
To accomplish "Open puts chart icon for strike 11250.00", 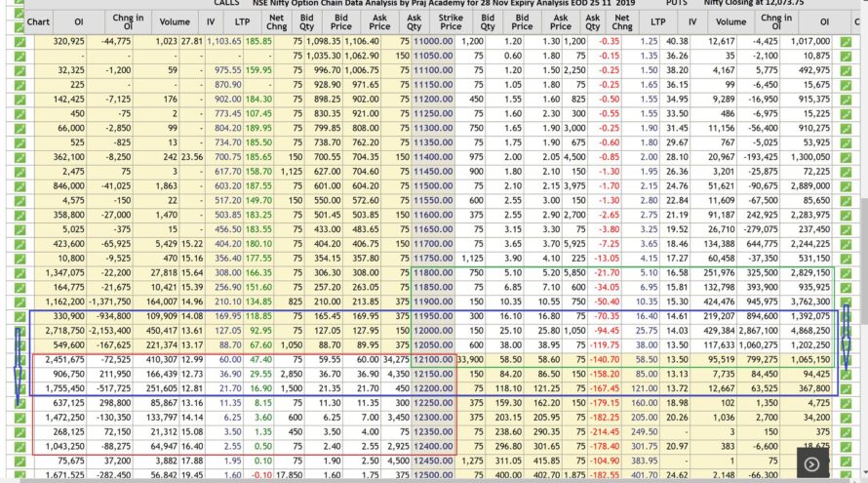I will [846, 113].
